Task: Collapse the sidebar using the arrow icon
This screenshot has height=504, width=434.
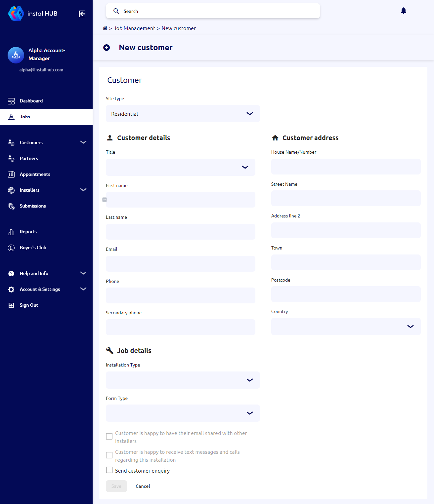Action: click(82, 14)
